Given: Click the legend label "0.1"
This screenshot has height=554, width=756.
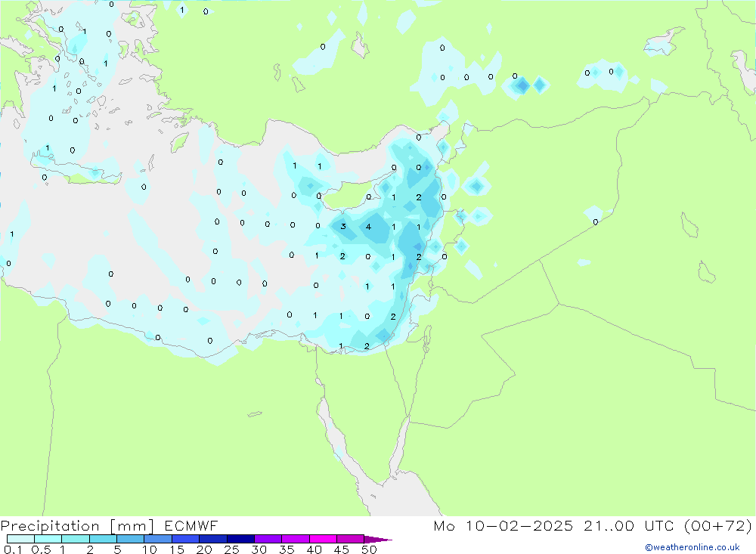Looking at the screenshot, I should pos(13,549).
